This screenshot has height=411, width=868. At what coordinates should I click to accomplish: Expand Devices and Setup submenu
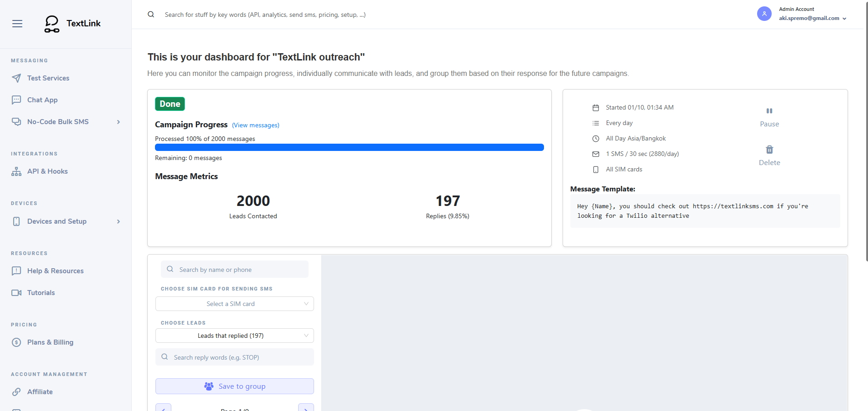point(118,221)
